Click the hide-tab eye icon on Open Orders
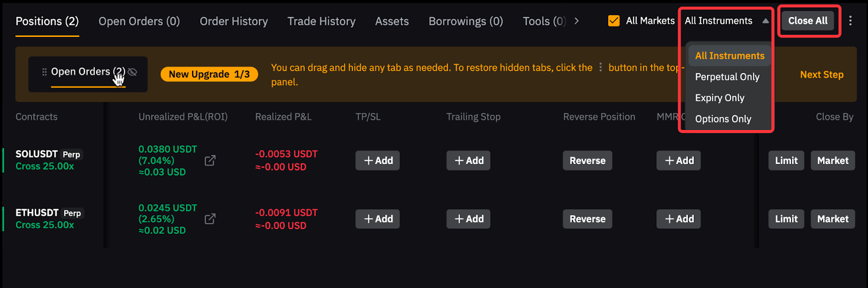This screenshot has width=868, height=288. pos(132,72)
